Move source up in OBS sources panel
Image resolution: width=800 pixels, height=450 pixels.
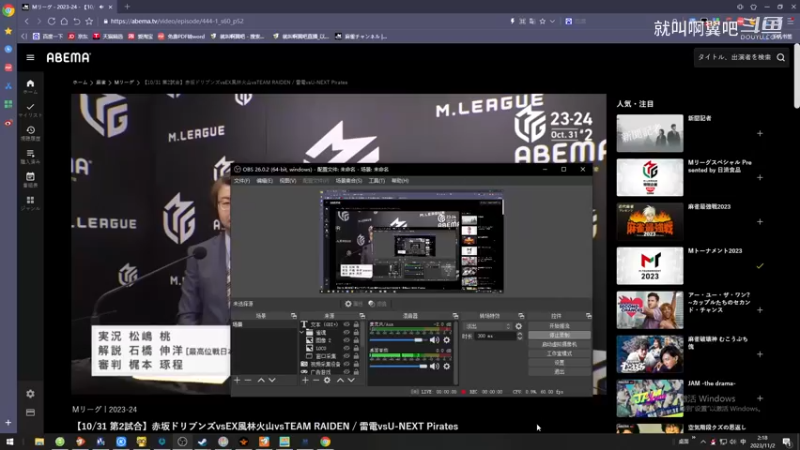(x=340, y=380)
